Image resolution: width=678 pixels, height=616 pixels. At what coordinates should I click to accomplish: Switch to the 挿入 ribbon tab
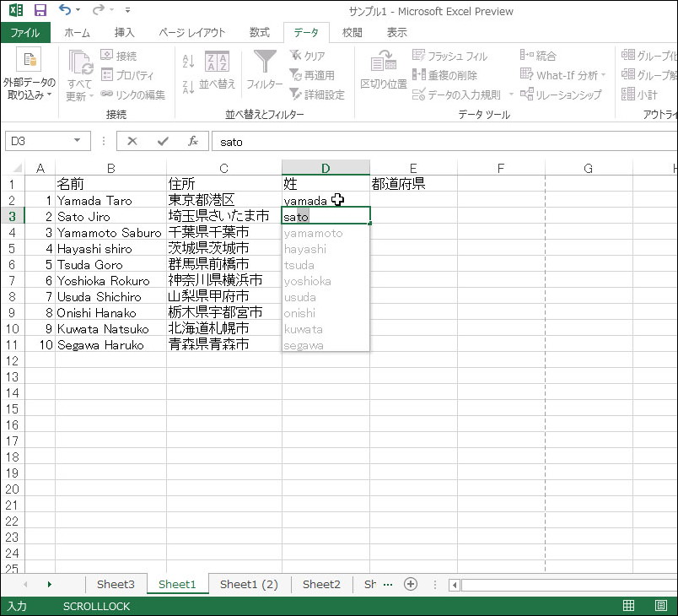click(x=125, y=32)
